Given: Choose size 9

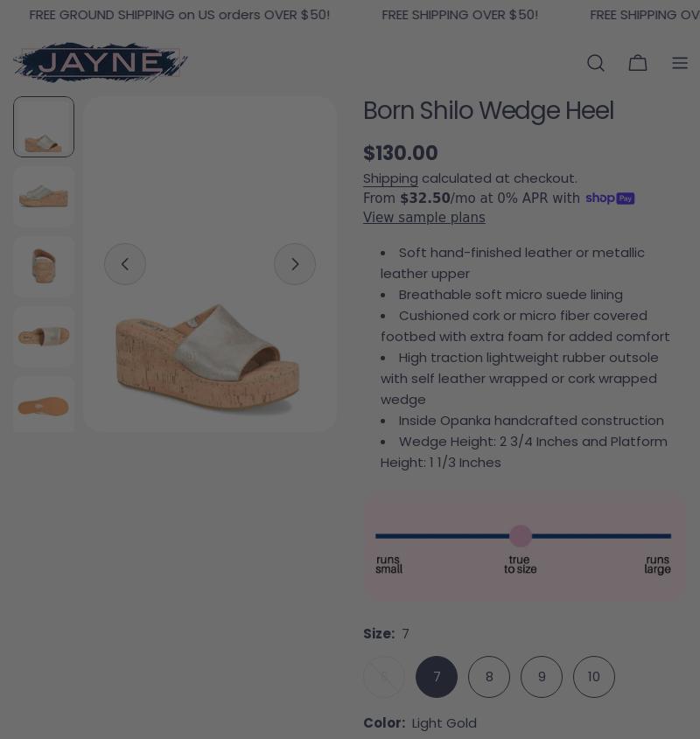Looking at the screenshot, I should (x=542, y=677).
